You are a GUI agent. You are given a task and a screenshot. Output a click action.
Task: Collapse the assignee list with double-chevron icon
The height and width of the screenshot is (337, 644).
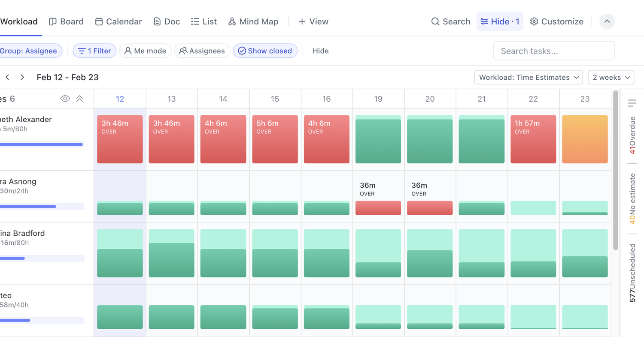(79, 98)
